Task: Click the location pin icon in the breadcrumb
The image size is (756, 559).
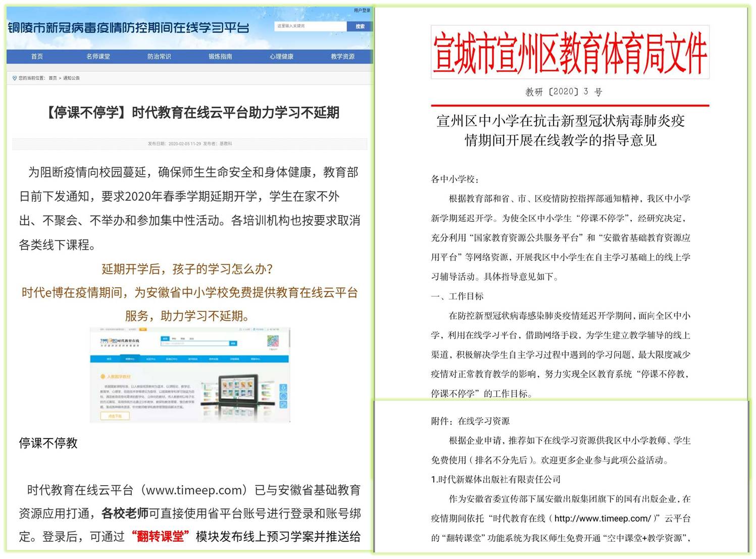Action: click(x=15, y=78)
